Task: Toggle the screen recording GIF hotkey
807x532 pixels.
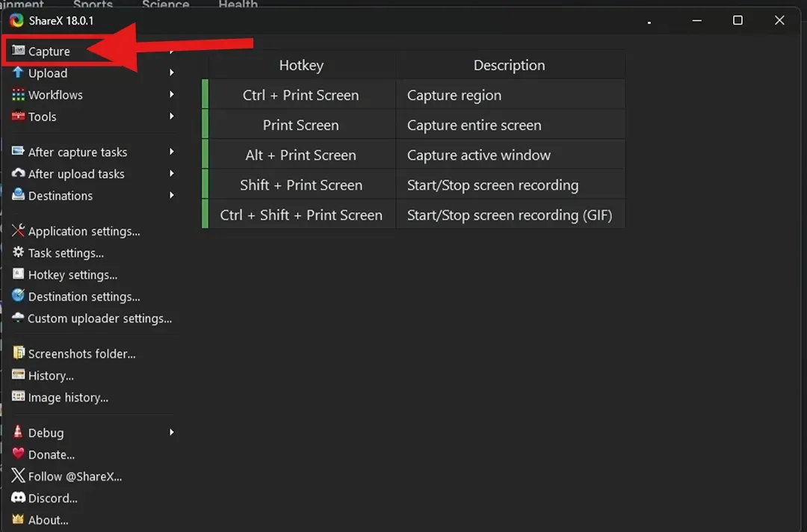Action: 205,214
